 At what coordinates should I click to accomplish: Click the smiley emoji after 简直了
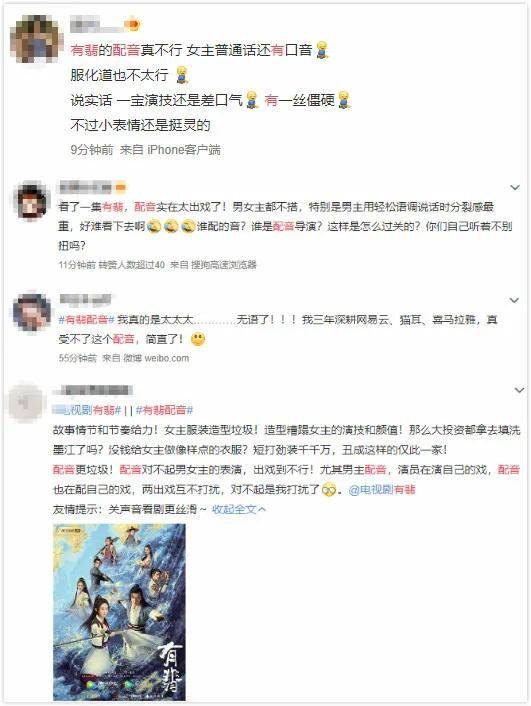point(198,339)
